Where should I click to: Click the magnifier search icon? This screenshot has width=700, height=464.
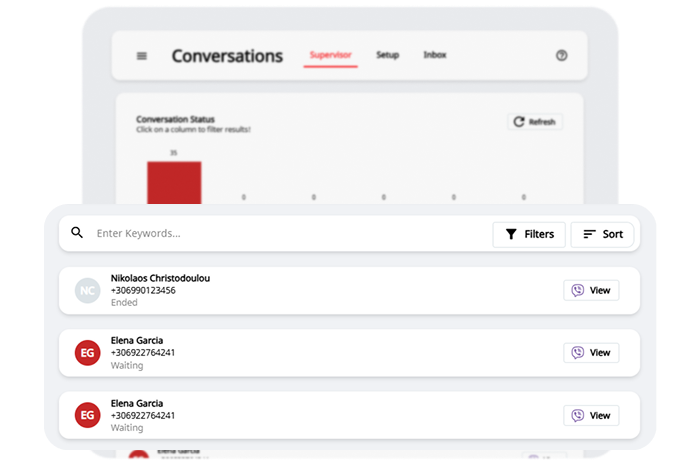pyautogui.click(x=77, y=234)
